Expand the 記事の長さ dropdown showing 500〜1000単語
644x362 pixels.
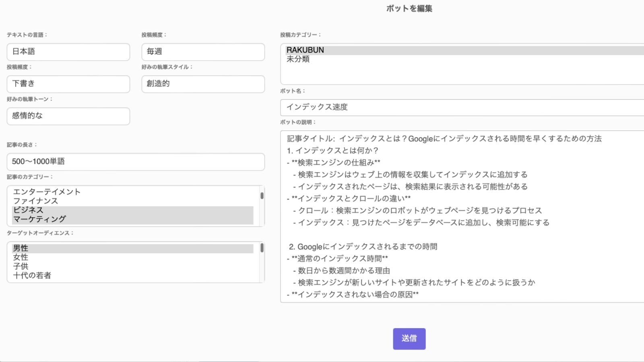(x=135, y=162)
